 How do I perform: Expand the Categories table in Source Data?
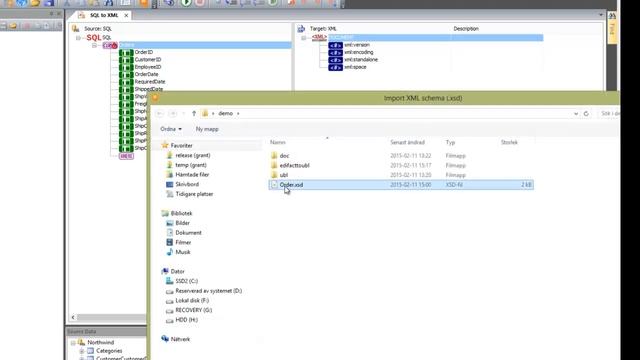(x=82, y=351)
